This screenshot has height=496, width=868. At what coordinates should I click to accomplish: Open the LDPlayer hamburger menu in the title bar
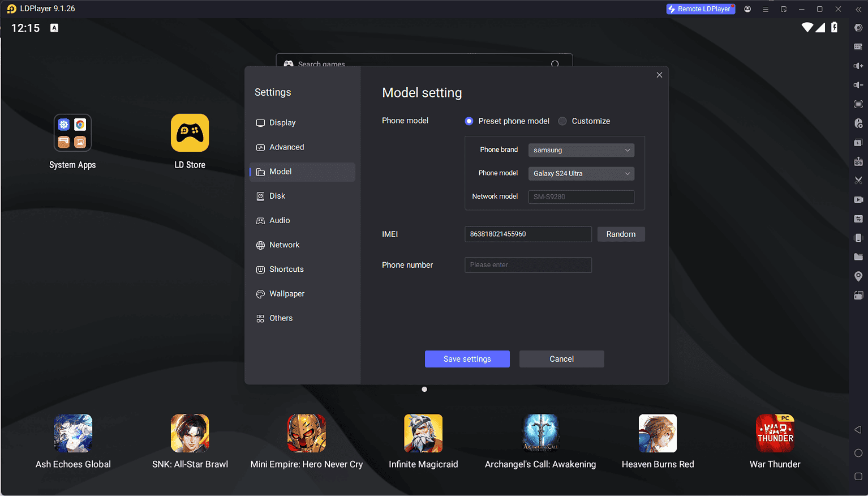click(765, 8)
